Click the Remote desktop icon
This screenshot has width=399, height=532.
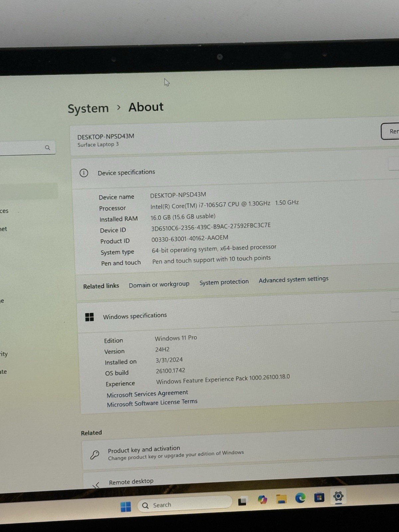pyautogui.click(x=96, y=485)
